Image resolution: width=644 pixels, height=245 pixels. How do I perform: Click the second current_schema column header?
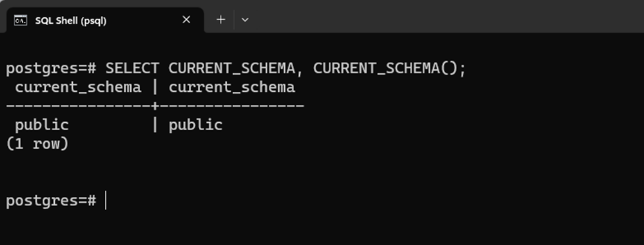232,87
